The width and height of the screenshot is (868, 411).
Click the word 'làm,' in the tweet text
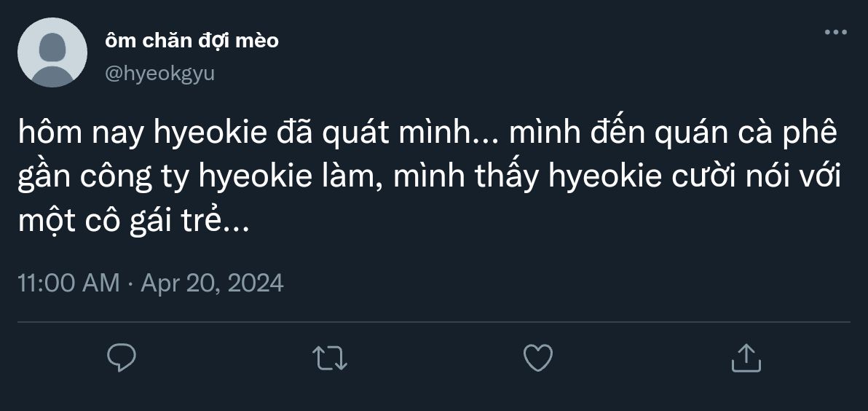pos(354,178)
